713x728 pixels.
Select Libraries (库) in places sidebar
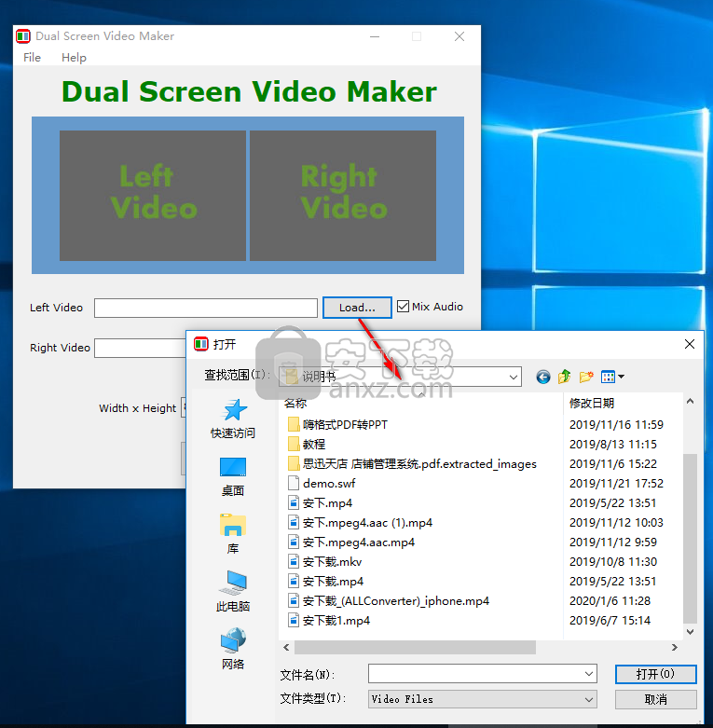[x=233, y=534]
